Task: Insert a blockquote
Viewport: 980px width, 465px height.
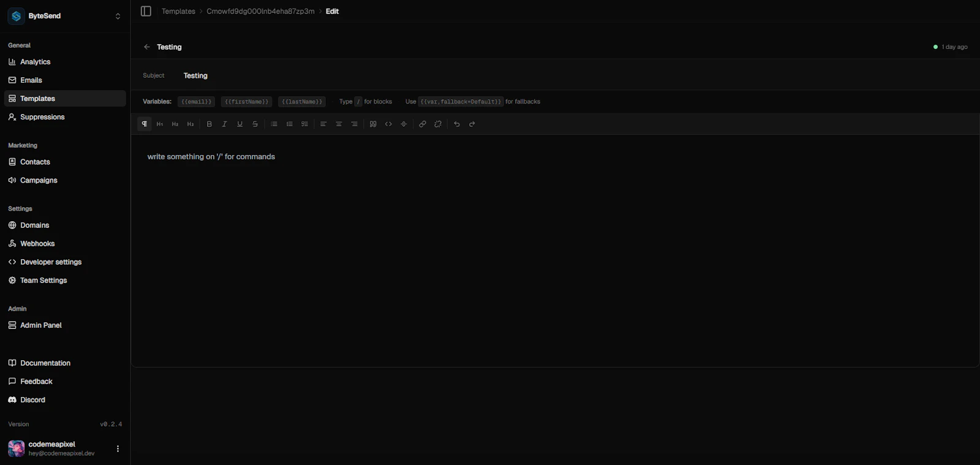Action: pyautogui.click(x=373, y=124)
